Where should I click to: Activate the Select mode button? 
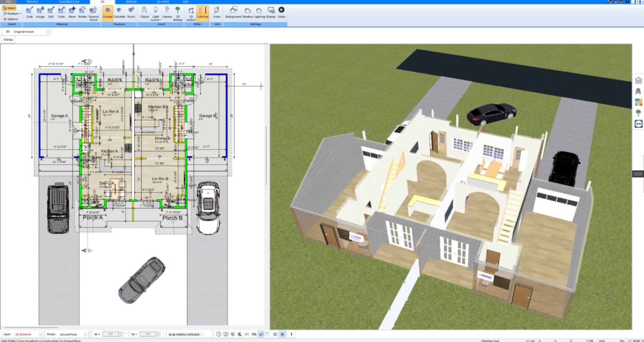coord(9,8)
